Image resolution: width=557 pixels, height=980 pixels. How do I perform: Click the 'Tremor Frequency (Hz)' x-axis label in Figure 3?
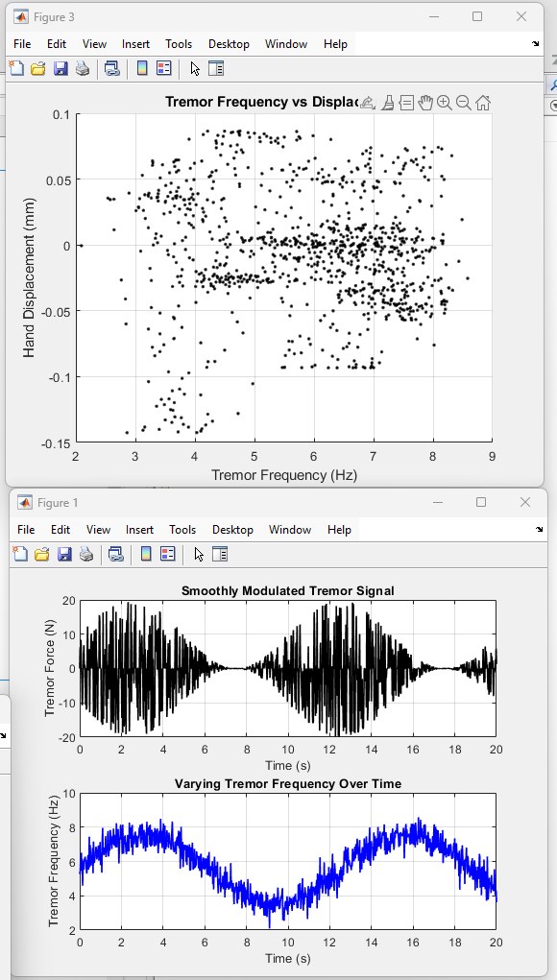(284, 475)
